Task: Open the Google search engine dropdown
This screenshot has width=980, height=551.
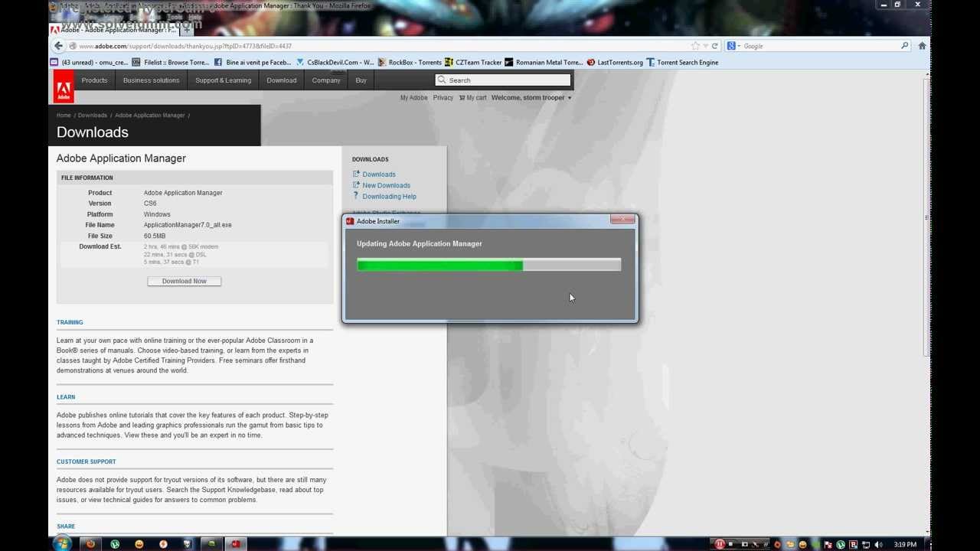Action: click(733, 46)
